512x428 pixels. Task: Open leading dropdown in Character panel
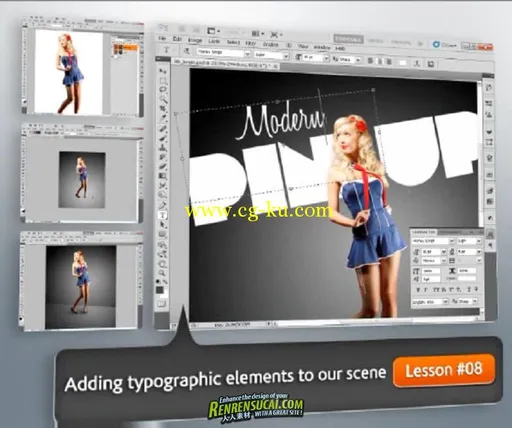pos(479,252)
